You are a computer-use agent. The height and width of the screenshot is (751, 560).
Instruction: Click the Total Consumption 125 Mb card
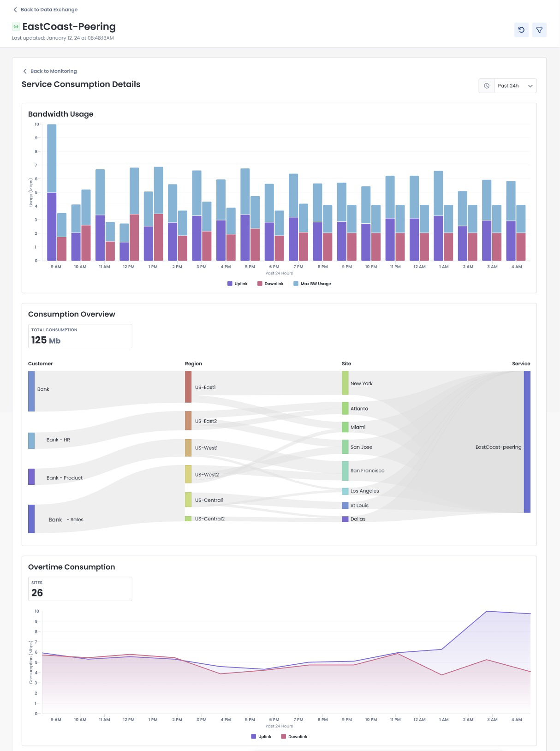[80, 336]
